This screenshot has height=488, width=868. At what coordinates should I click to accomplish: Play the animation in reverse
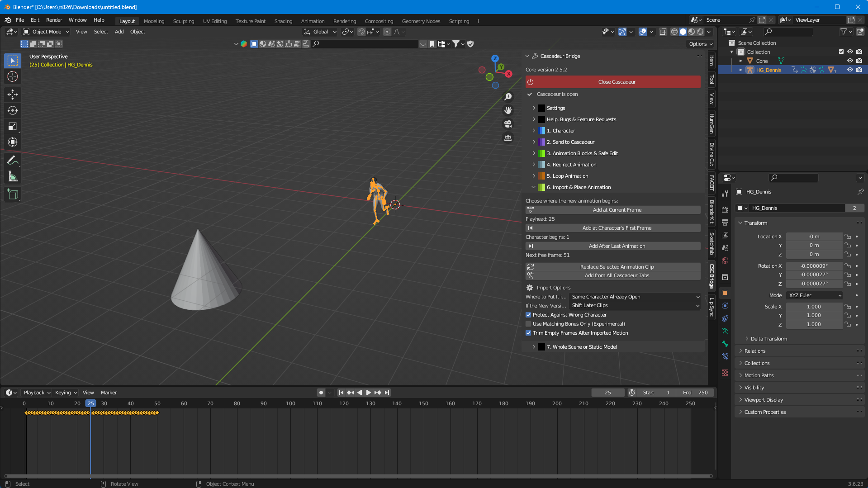click(x=360, y=393)
